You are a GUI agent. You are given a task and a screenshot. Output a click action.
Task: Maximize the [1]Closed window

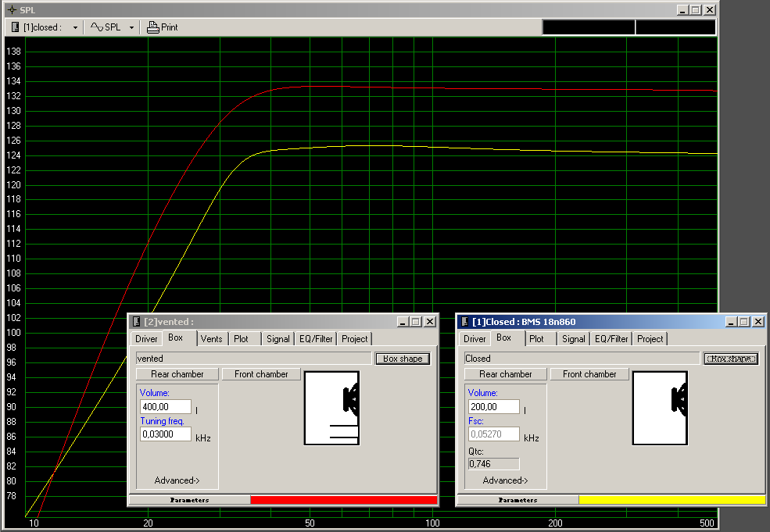(x=744, y=322)
